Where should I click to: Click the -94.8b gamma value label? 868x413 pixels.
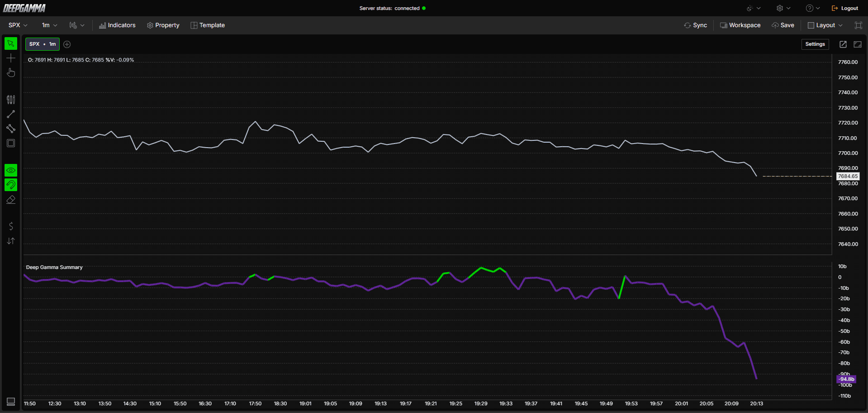pyautogui.click(x=846, y=379)
